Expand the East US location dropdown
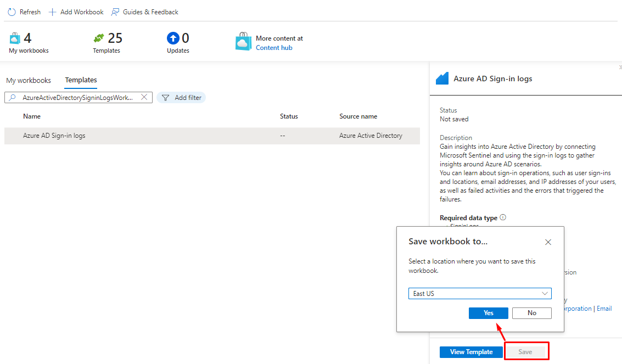The width and height of the screenshot is (622, 364). pyautogui.click(x=480, y=294)
